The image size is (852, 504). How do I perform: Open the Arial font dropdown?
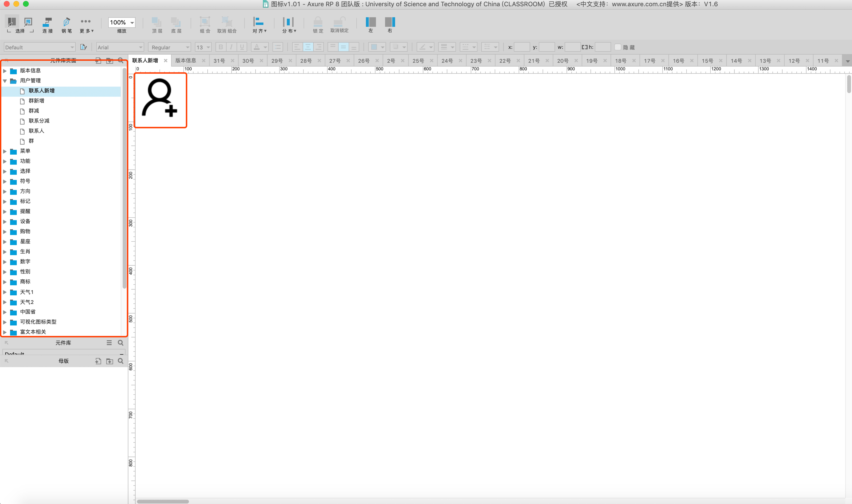point(120,47)
